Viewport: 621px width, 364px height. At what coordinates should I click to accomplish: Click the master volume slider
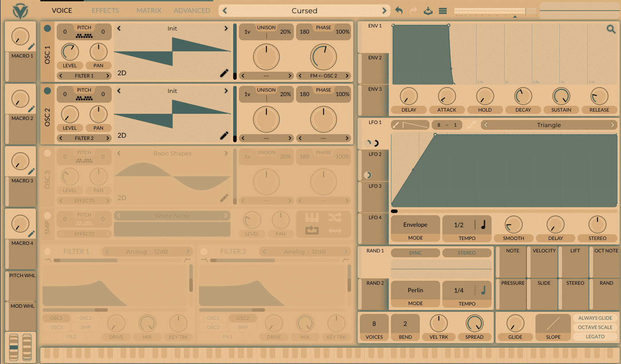point(496,11)
